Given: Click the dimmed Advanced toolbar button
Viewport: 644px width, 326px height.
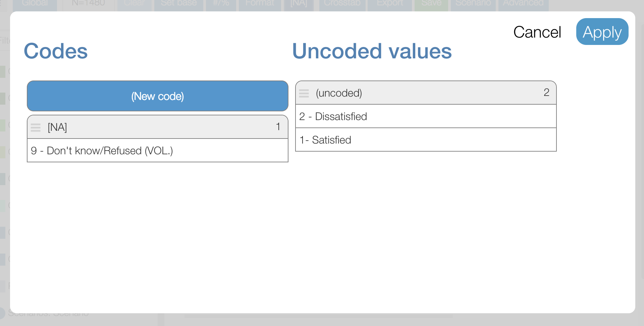Looking at the screenshot, I should pyautogui.click(x=523, y=4).
